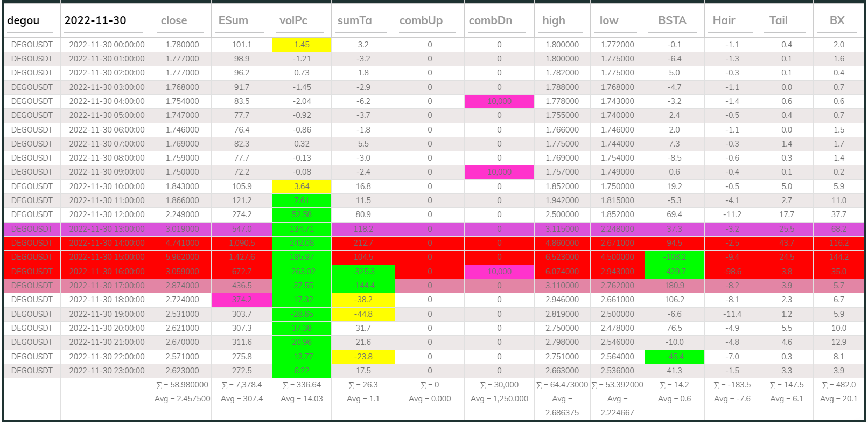Screen dimensions: 868x423
Task: Select the "BSTA" column header
Action: click(x=672, y=21)
